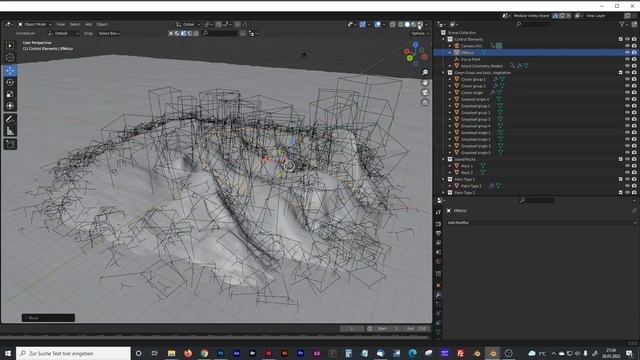
Task: Open the Render properties tab
Action: (x=438, y=224)
